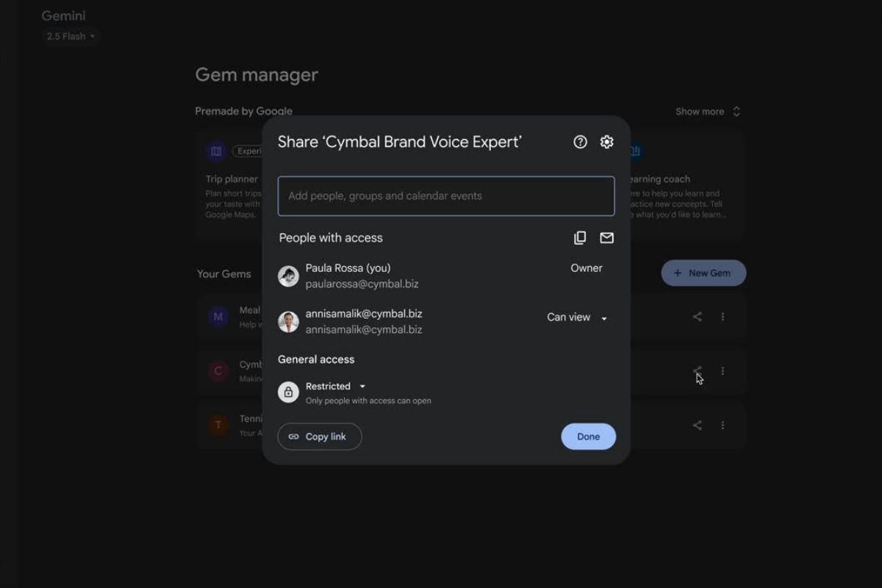The width and height of the screenshot is (882, 588).
Task: Click the lock icon under General access
Action: (288, 392)
